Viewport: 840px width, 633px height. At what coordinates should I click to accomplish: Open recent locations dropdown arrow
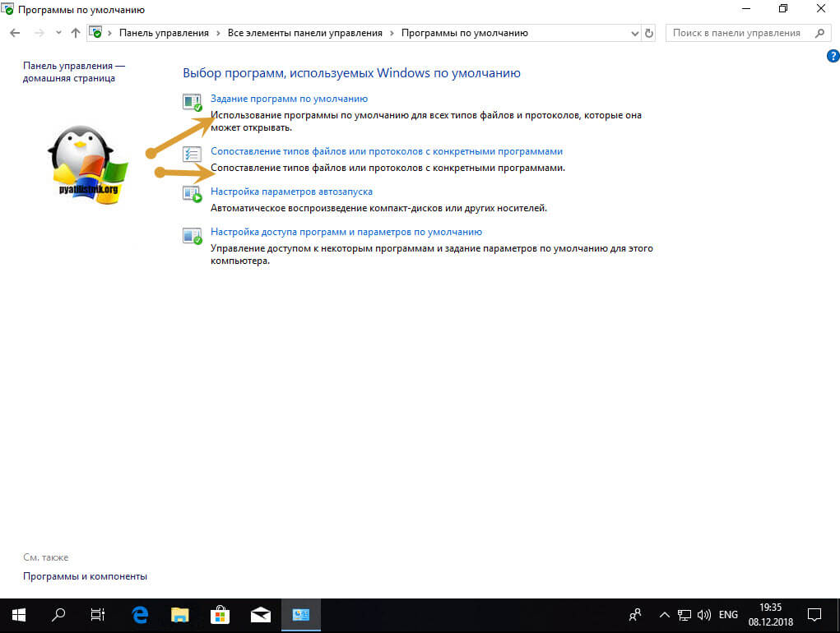pos(58,33)
